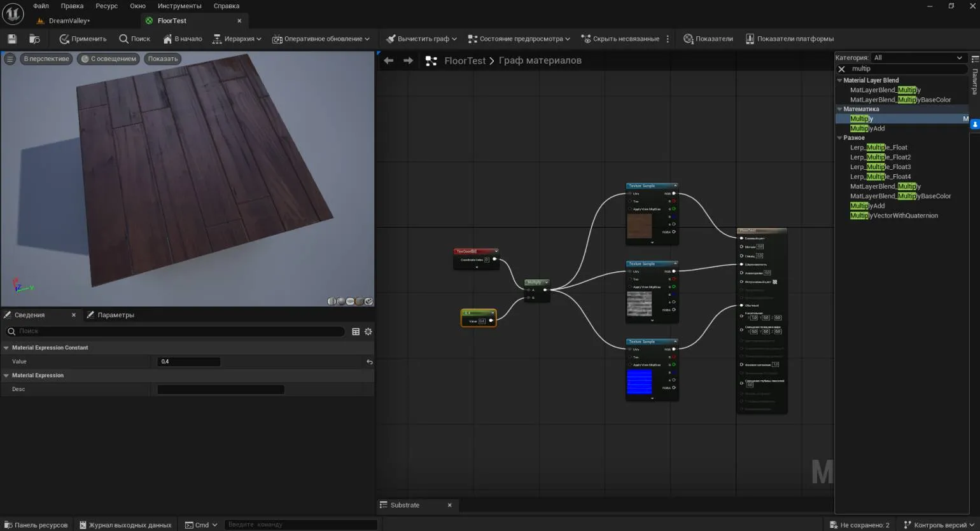The image size is (980, 531).
Task: Open Details panel settings gear icon
Action: coord(368,331)
